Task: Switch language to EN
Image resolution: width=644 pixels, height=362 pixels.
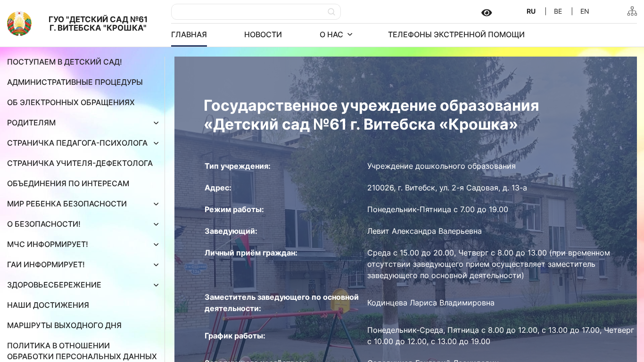Action: pyautogui.click(x=585, y=11)
